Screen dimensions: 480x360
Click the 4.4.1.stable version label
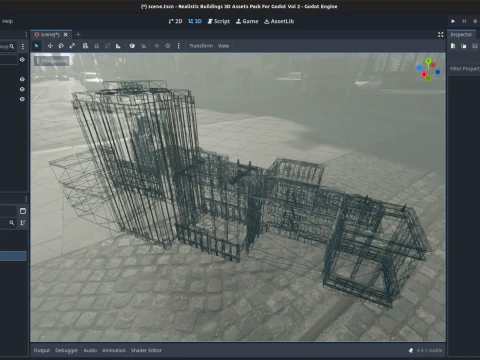(x=429, y=350)
